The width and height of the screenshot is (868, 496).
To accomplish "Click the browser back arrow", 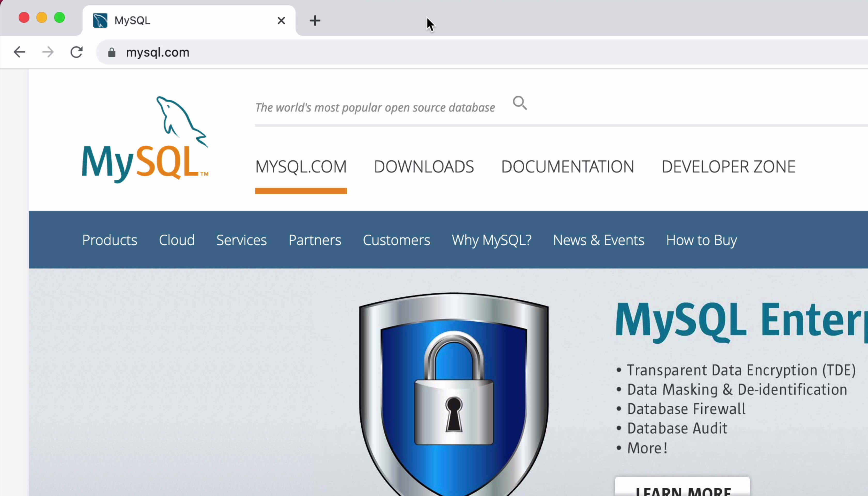I will (x=19, y=52).
